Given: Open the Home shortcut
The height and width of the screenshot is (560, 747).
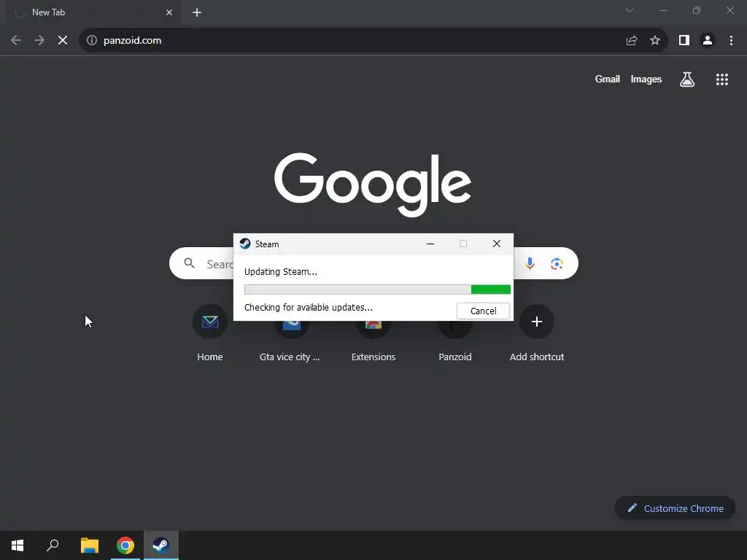Looking at the screenshot, I should click(x=210, y=333).
